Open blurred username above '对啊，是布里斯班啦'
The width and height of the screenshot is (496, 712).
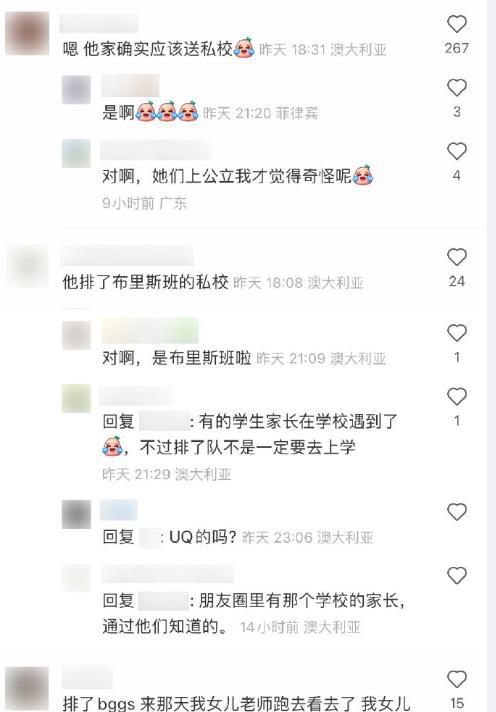pos(150,331)
